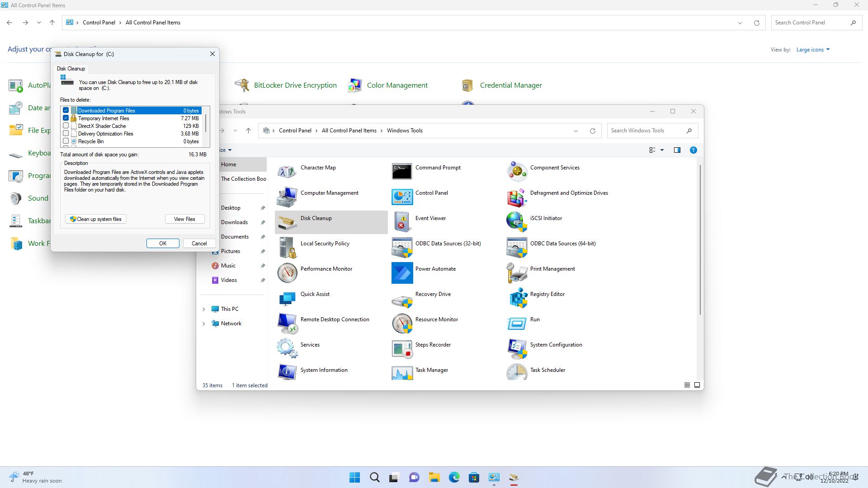Viewport: 868px width, 488px height.
Task: Open Event Viewer icon
Action: (402, 222)
